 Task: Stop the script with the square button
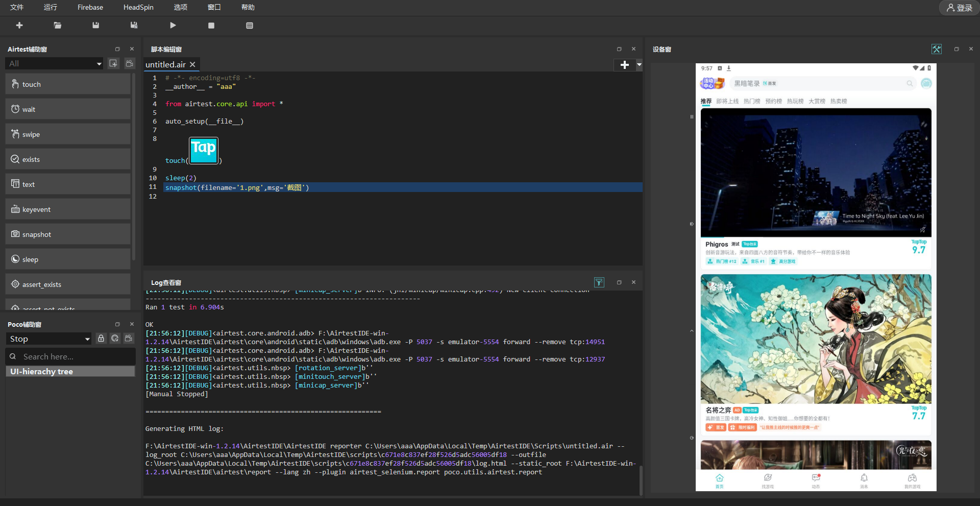pos(211,26)
